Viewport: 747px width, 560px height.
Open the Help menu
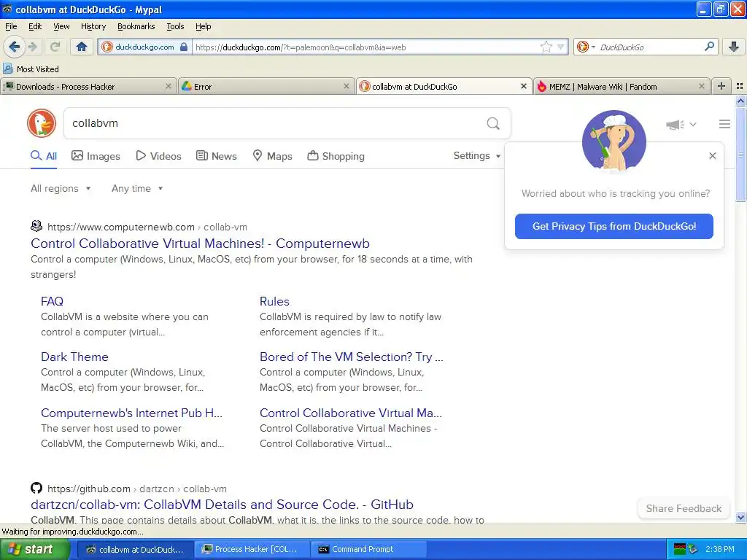pyautogui.click(x=203, y=26)
